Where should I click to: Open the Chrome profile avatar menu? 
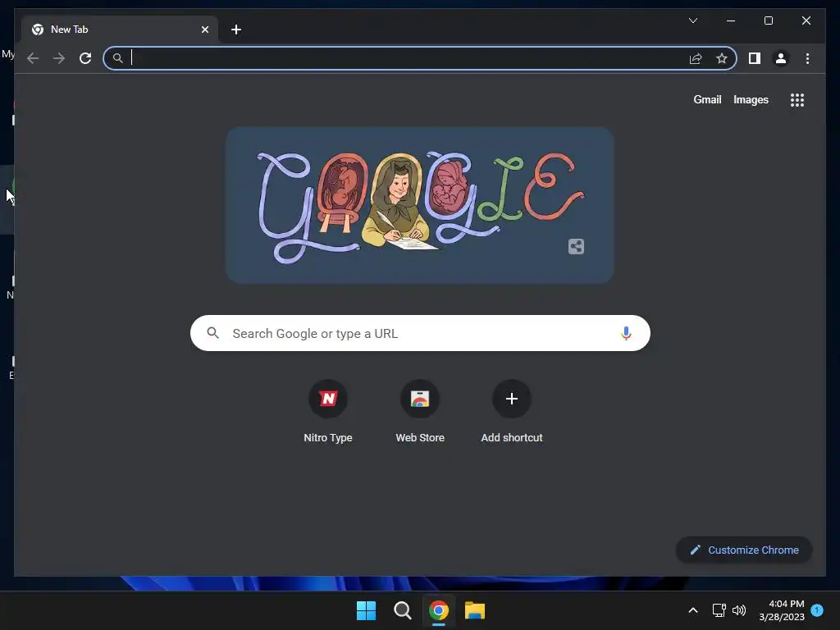coord(781,58)
